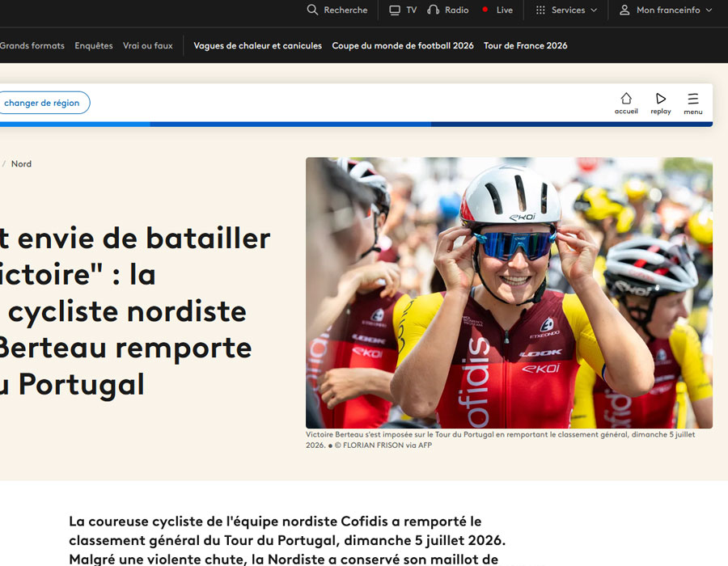The width and height of the screenshot is (728, 566).
Task: Open the cyclist Victoire Berteau photo
Action: coord(509,293)
